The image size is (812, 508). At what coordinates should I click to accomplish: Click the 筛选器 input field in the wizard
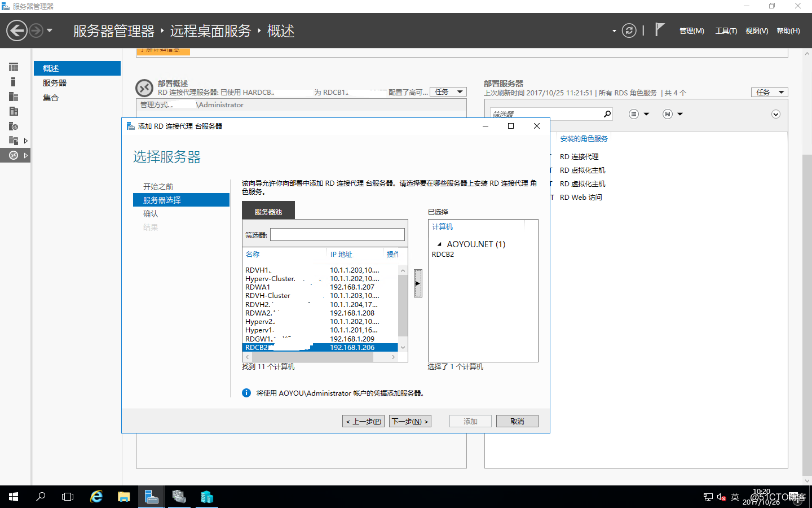(337, 234)
